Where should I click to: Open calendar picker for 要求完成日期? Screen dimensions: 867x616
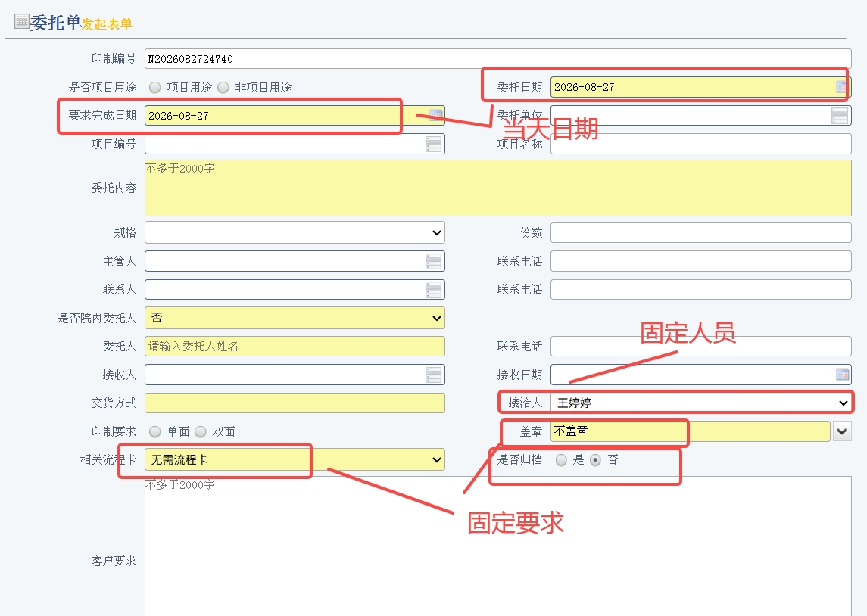tap(435, 116)
